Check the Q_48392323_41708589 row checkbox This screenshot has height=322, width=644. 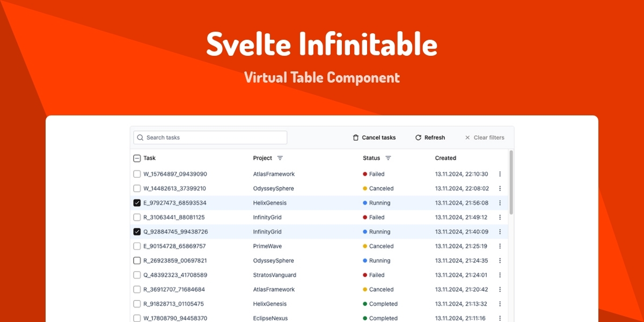click(137, 275)
